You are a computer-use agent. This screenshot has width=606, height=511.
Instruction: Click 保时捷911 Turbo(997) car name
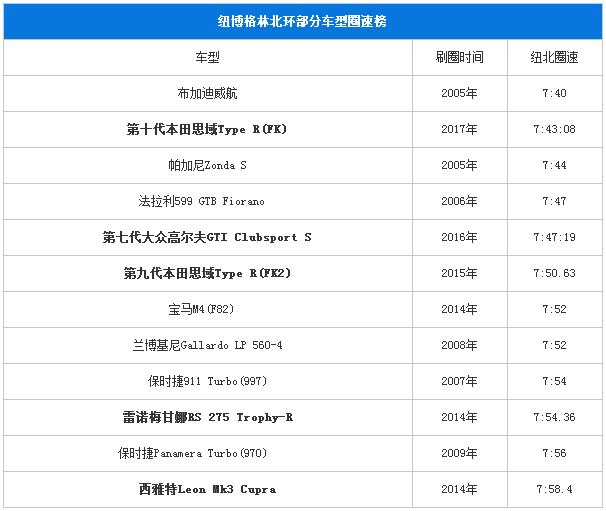tap(207, 381)
